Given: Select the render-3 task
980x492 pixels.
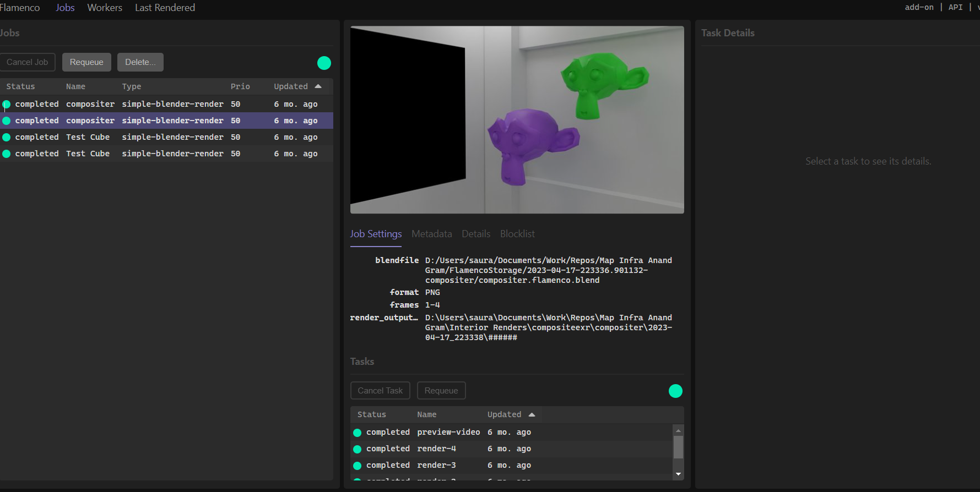Looking at the screenshot, I should pyautogui.click(x=511, y=466).
